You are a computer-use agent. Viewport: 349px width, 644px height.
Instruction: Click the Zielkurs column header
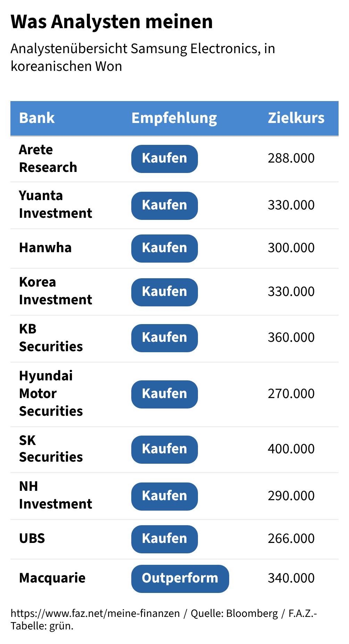(296, 118)
